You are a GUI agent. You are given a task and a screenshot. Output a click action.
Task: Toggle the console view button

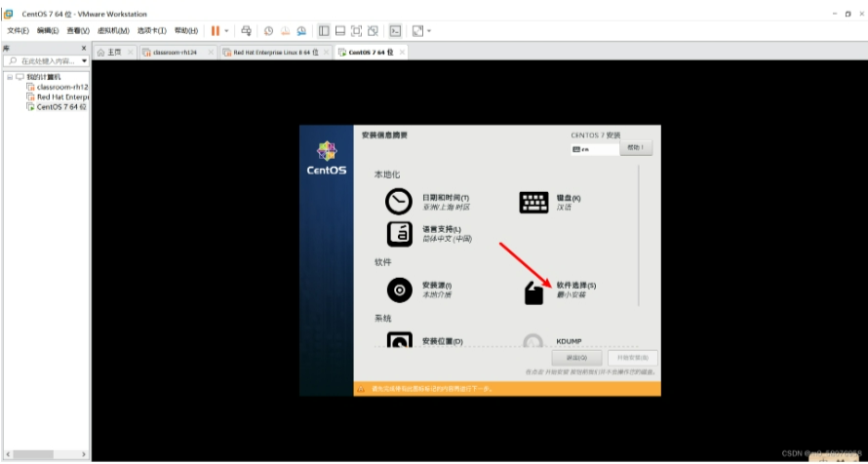point(395,31)
